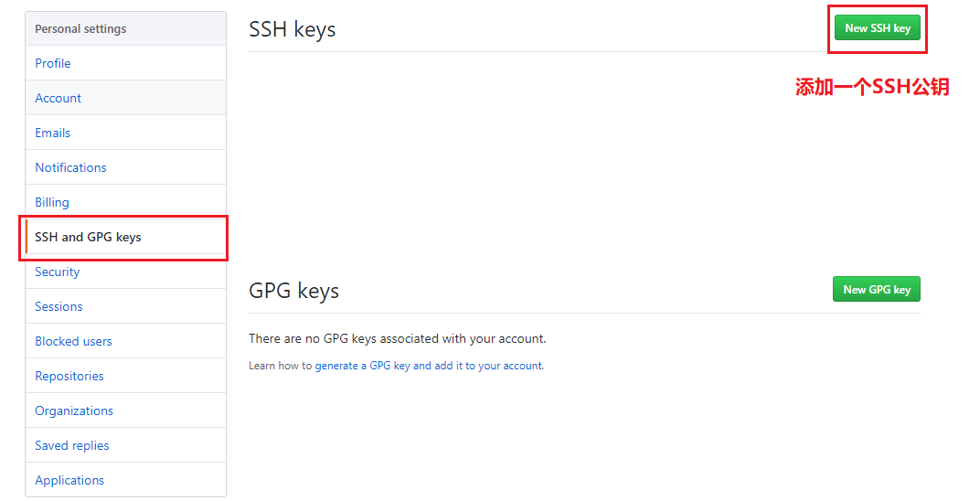
Task: Navigate to Security settings
Action: 57,272
